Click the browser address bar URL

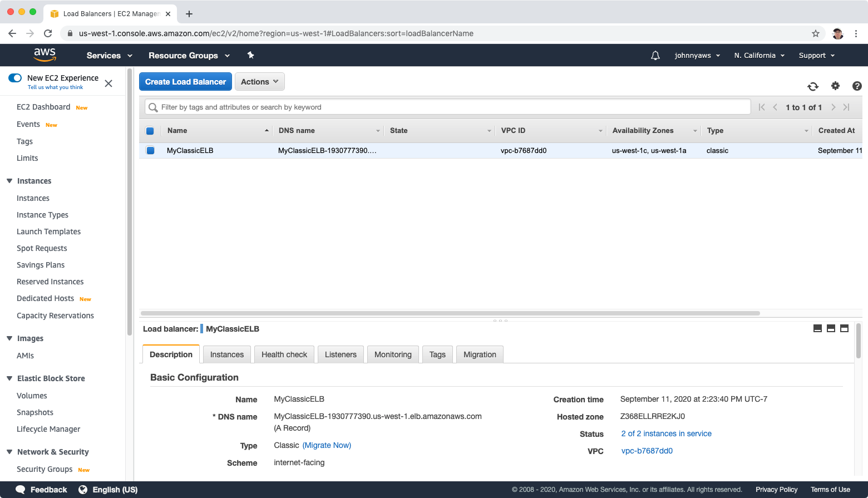point(276,33)
